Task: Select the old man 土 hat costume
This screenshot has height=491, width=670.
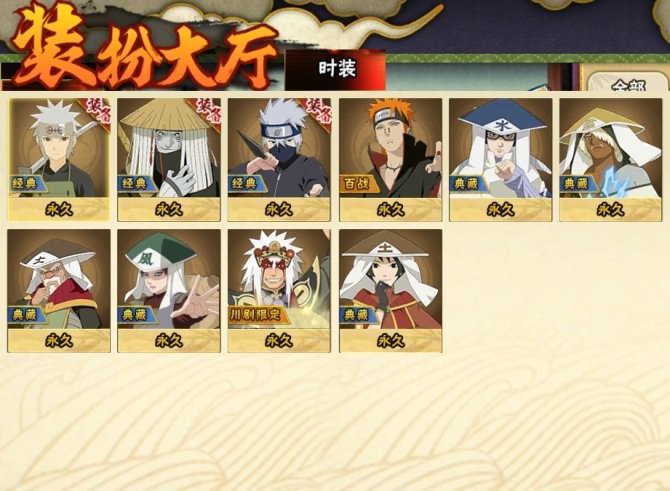Action: click(59, 291)
